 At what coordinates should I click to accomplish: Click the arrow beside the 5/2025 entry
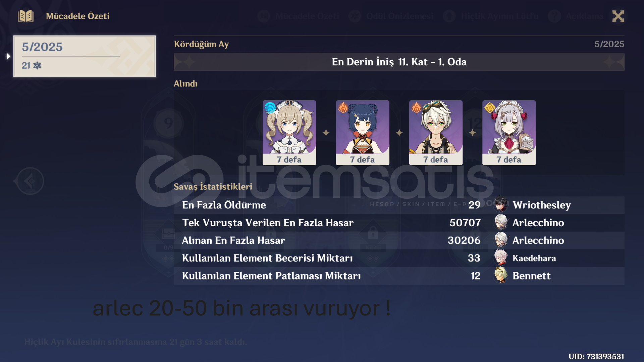tap(8, 56)
